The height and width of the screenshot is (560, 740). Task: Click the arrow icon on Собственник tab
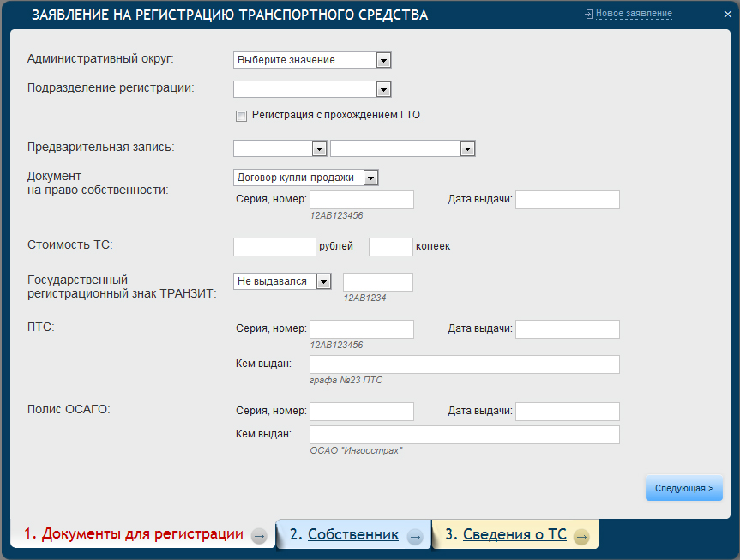point(415,536)
